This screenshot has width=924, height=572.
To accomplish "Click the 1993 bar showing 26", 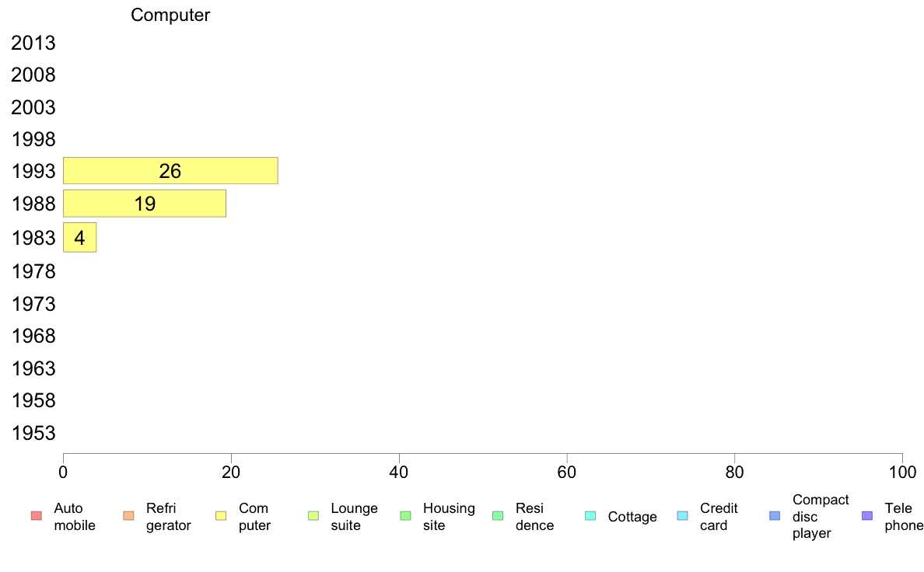I will tap(170, 171).
